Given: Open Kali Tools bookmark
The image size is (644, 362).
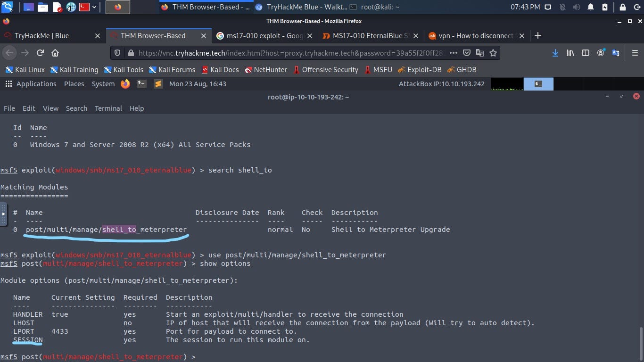Looking at the screenshot, I should coord(124,69).
